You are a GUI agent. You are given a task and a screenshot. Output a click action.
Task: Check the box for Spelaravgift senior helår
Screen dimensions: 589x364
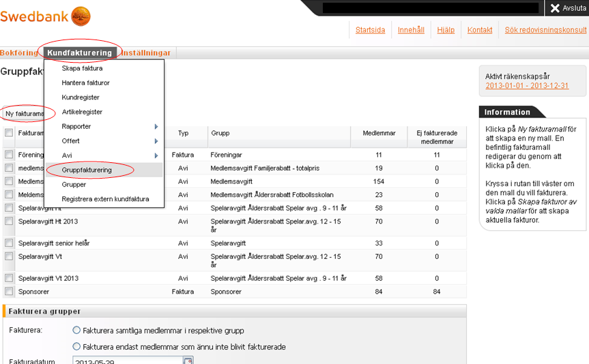tap(9, 243)
